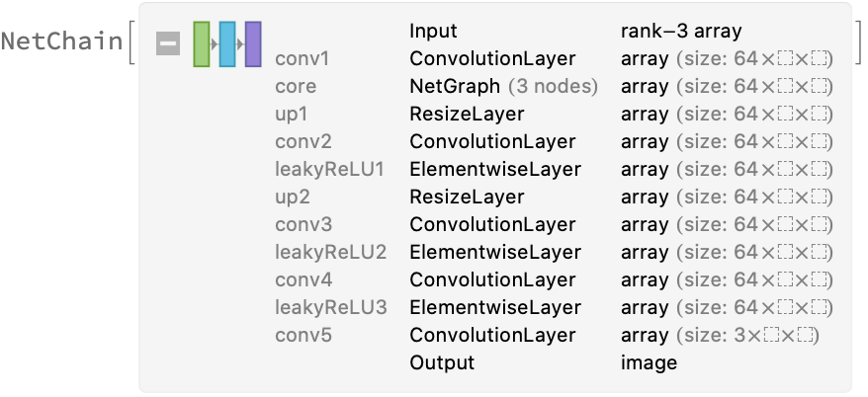
Task: Select the conv5 ConvolutionLayer row
Action: [492, 335]
